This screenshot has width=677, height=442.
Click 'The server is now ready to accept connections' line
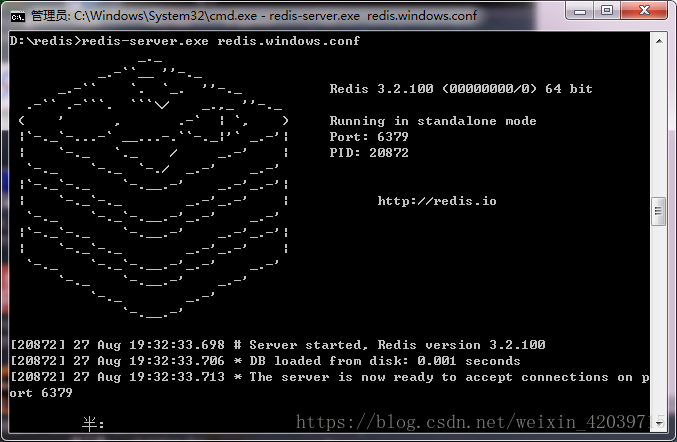point(329,377)
